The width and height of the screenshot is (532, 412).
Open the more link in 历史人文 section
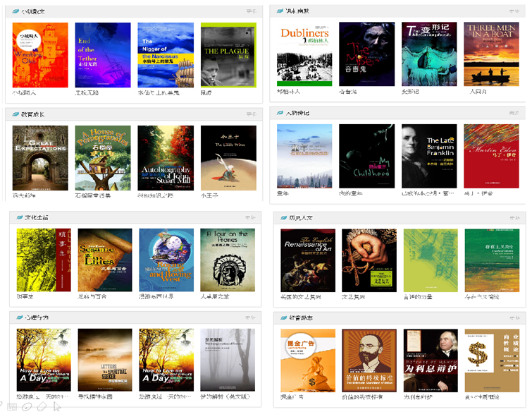[514, 217]
